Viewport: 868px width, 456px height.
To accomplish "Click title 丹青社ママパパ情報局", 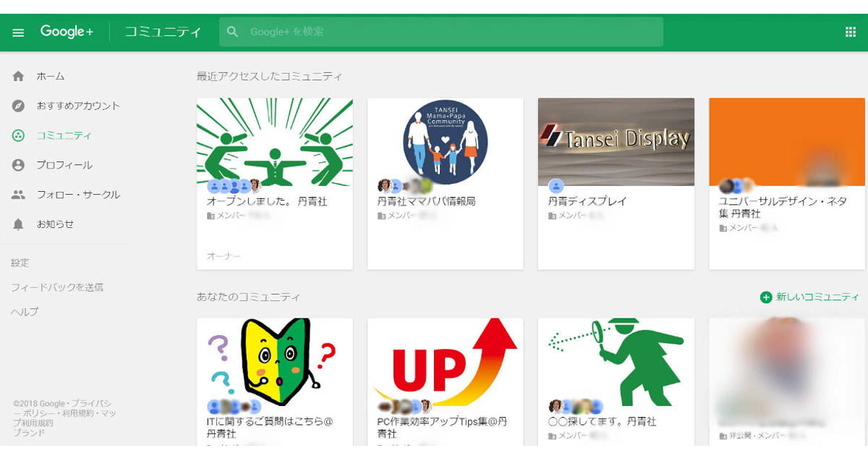I will (427, 202).
